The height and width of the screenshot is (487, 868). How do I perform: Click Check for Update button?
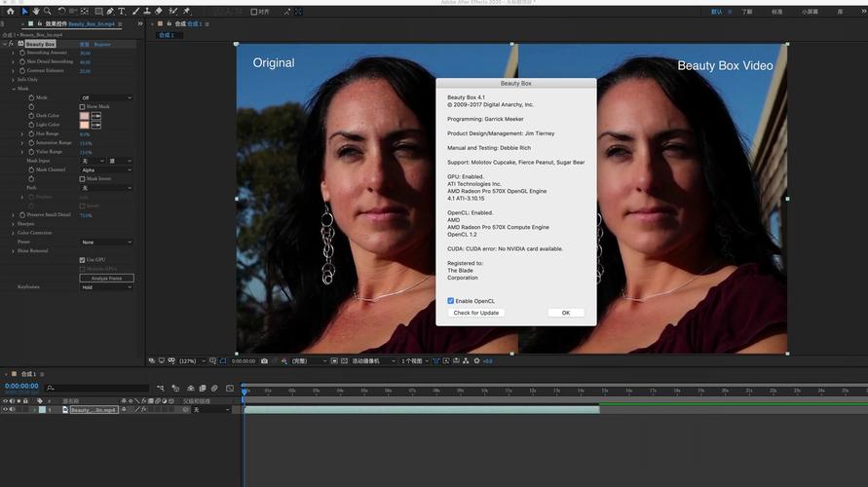pos(476,313)
